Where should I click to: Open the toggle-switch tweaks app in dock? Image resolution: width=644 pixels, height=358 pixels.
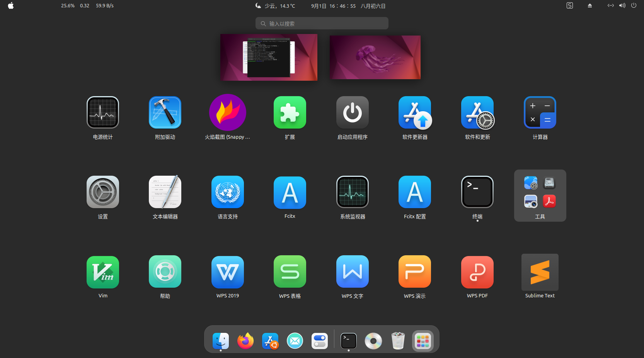[x=320, y=341]
